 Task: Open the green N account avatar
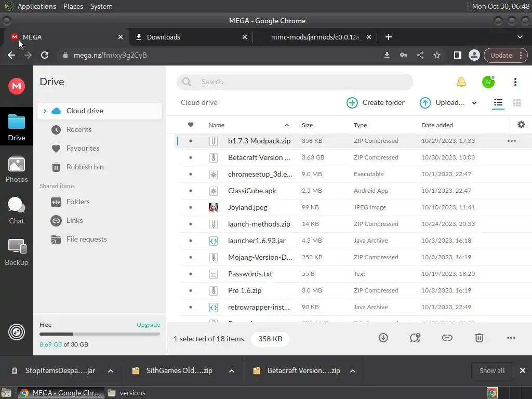tap(488, 82)
